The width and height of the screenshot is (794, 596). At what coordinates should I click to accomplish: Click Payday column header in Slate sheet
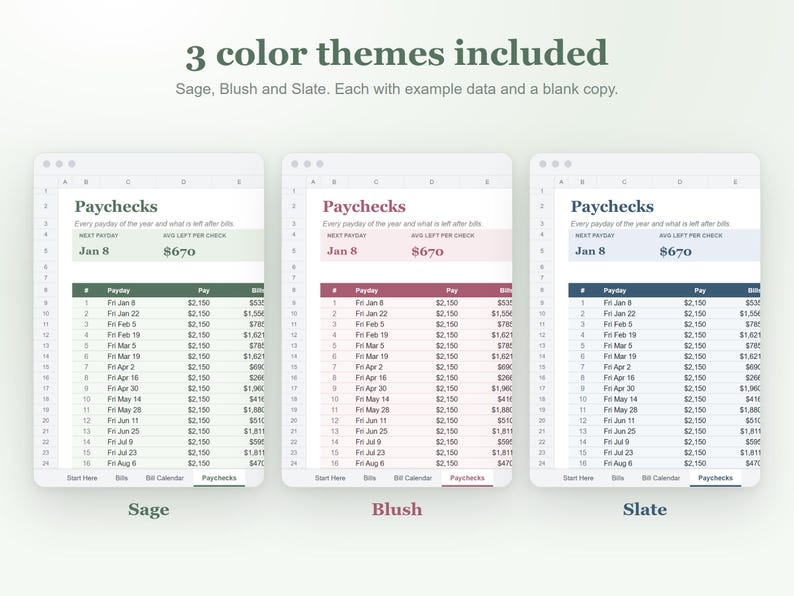click(x=615, y=291)
